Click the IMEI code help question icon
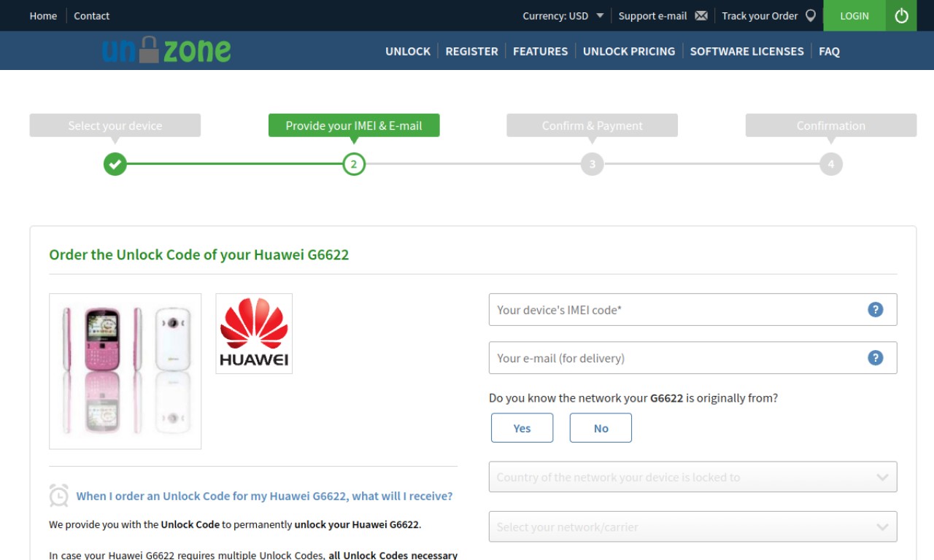This screenshot has height=560, width=934. pos(875,309)
